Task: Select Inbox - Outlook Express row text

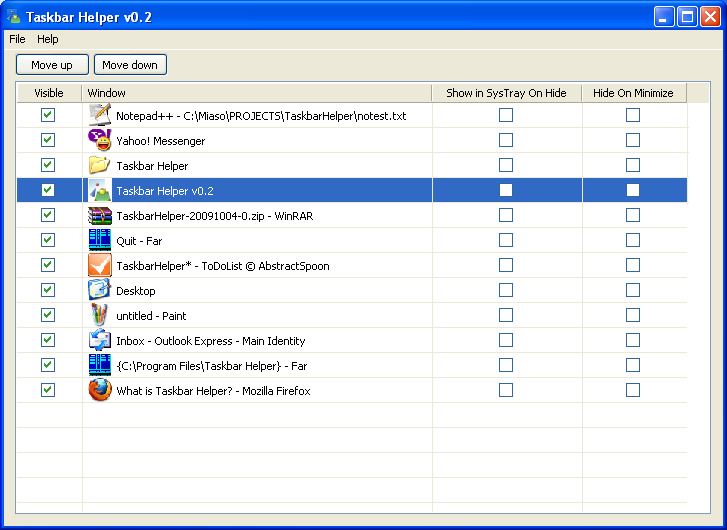Action: pyautogui.click(x=210, y=341)
